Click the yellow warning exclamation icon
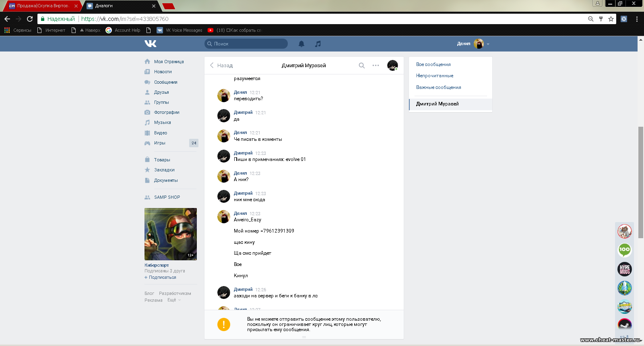The height and width of the screenshot is (346, 644). pos(224,324)
